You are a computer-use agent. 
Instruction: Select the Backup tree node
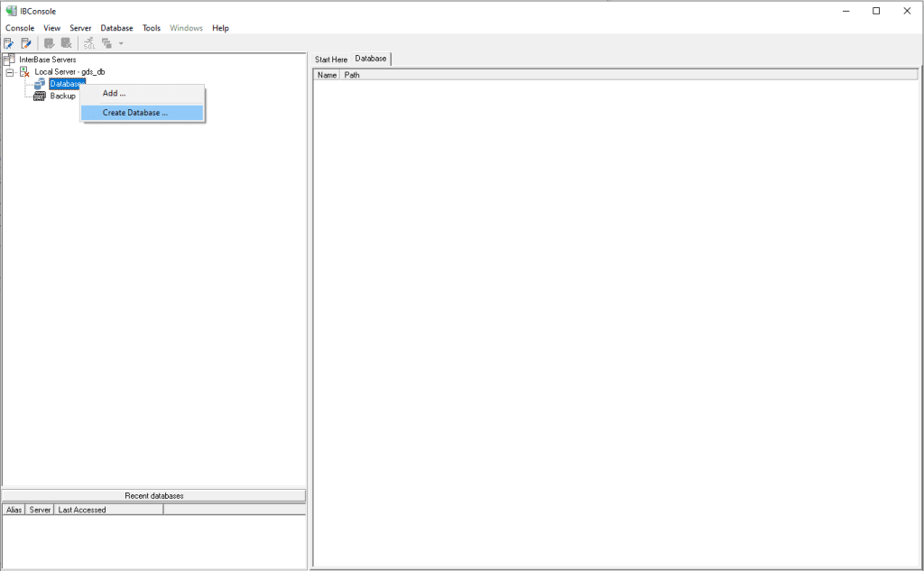(x=62, y=96)
